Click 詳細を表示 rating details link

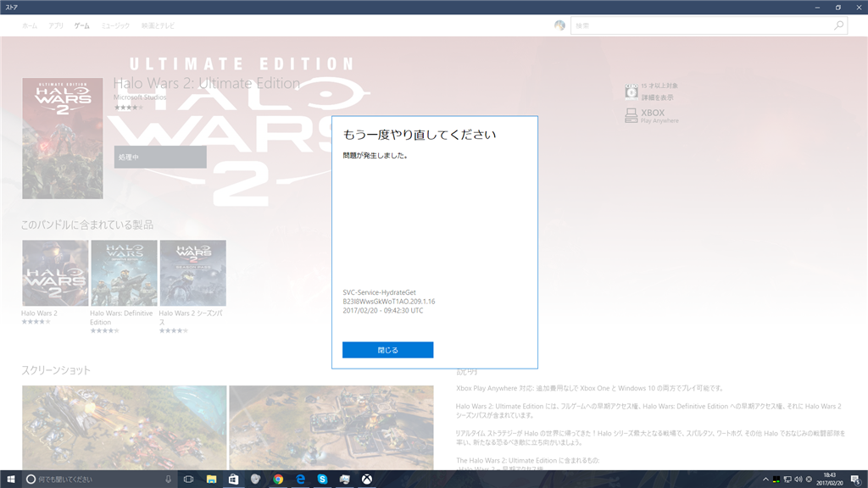(x=657, y=97)
